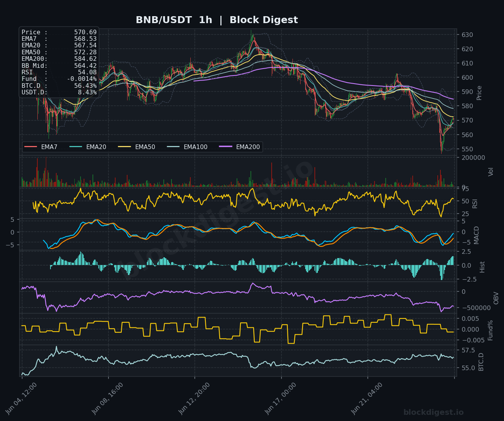This screenshot has width=504, height=421.
Task: Click the Jun 08, 16:00 time label
Action: point(108,399)
